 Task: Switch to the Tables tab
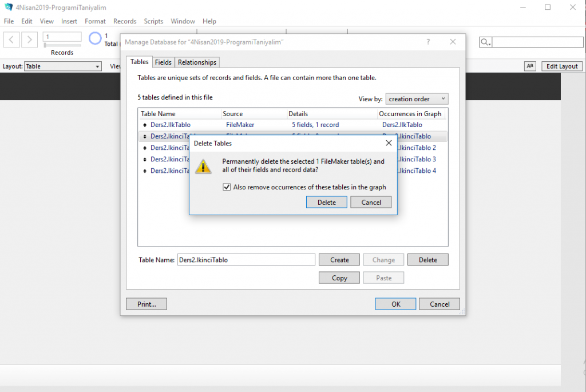pyautogui.click(x=140, y=62)
